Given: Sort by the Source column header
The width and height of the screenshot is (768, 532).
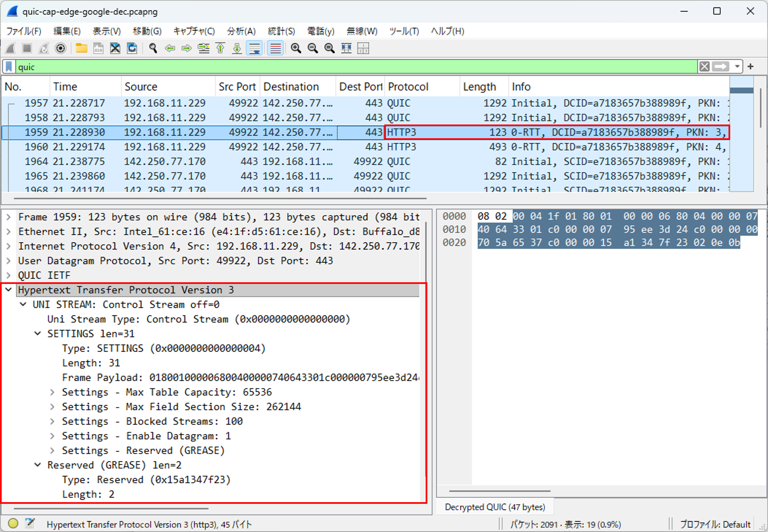Looking at the screenshot, I should (x=169, y=87).
